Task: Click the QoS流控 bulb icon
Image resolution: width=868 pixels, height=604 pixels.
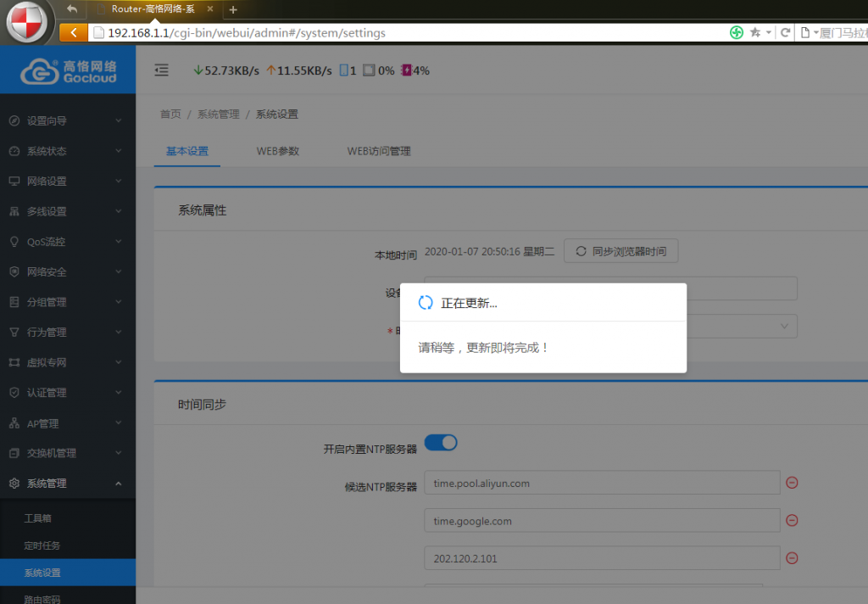Action: pyautogui.click(x=14, y=242)
